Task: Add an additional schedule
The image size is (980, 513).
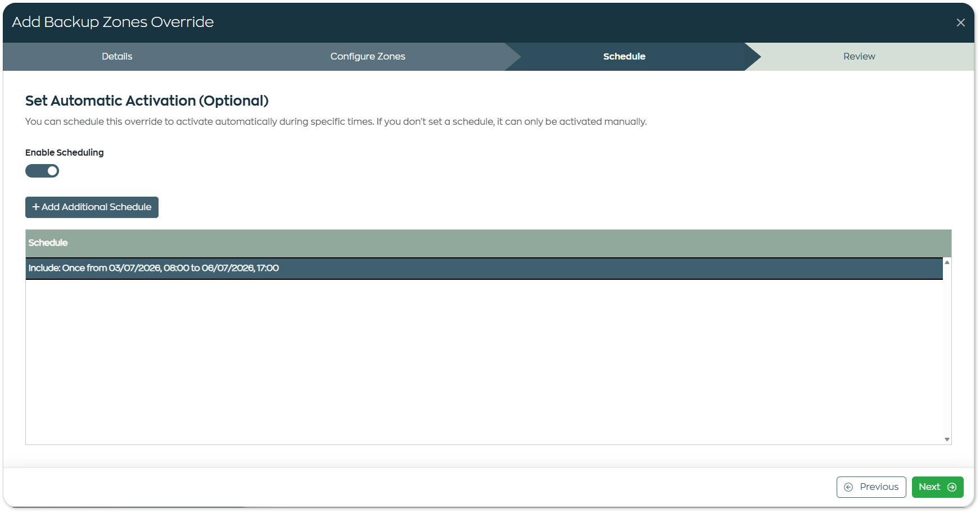Action: coord(92,207)
